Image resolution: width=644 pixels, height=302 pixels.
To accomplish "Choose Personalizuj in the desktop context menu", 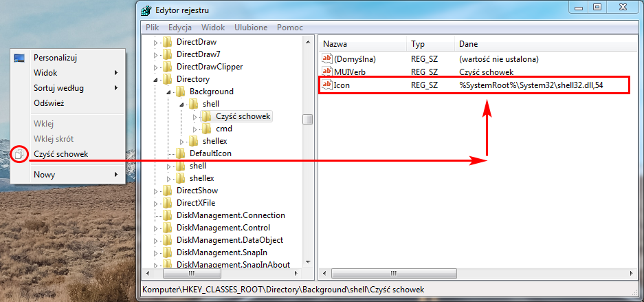I will pos(68,58).
